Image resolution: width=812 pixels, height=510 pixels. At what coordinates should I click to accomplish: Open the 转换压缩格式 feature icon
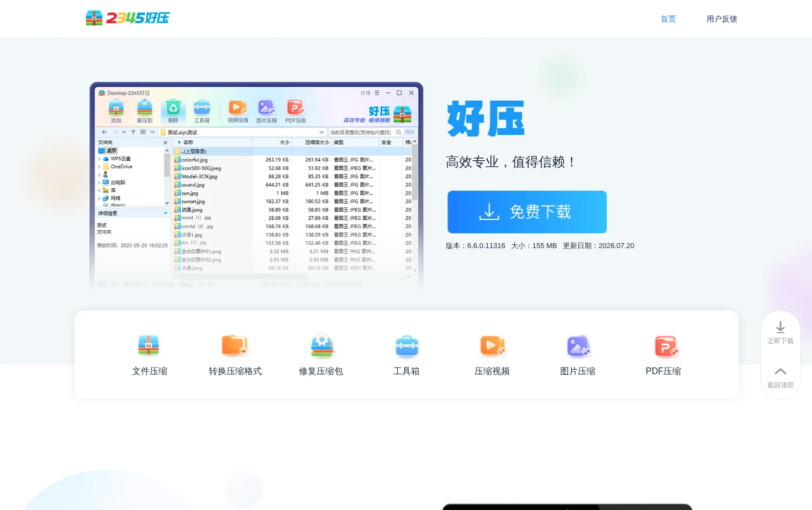coord(235,346)
